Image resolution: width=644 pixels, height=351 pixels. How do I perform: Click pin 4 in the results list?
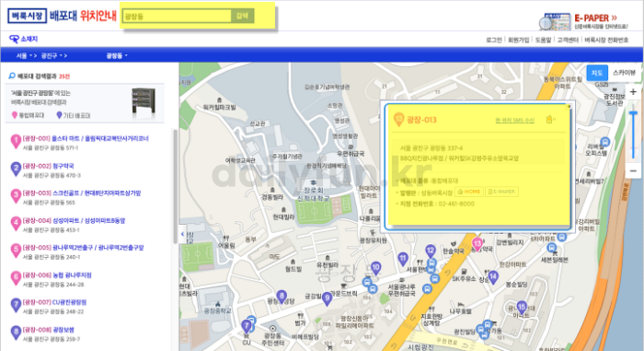(x=16, y=224)
